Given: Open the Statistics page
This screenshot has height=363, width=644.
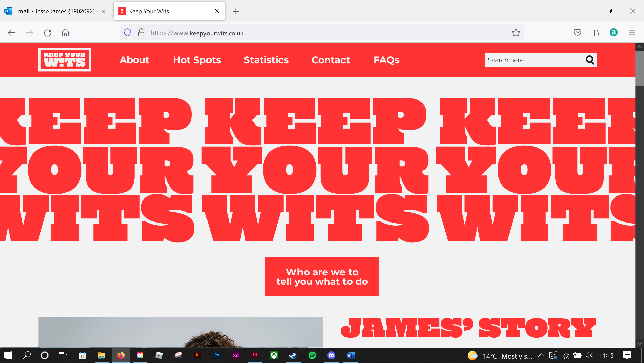Looking at the screenshot, I should (x=266, y=60).
